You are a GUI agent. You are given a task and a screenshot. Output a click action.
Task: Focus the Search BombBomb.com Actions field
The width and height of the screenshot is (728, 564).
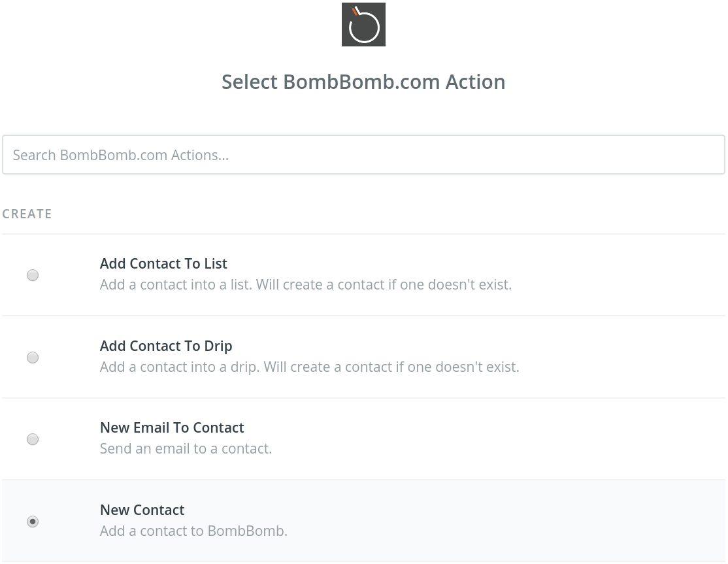click(x=363, y=155)
